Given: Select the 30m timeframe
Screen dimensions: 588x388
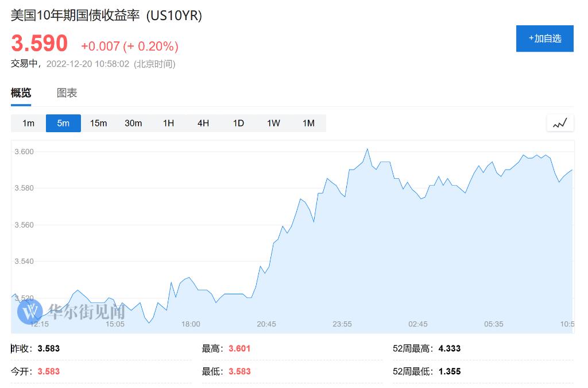Looking at the screenshot, I should 133,122.
